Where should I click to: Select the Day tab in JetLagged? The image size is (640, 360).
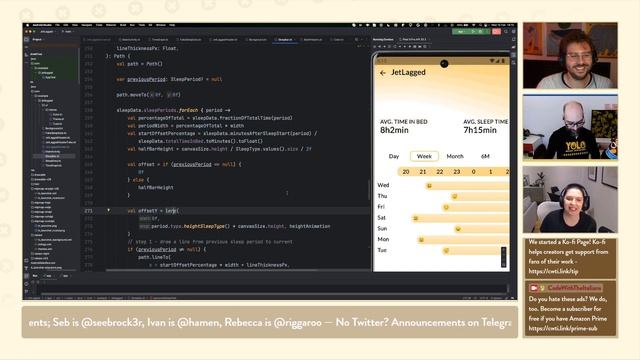pyautogui.click(x=393, y=156)
